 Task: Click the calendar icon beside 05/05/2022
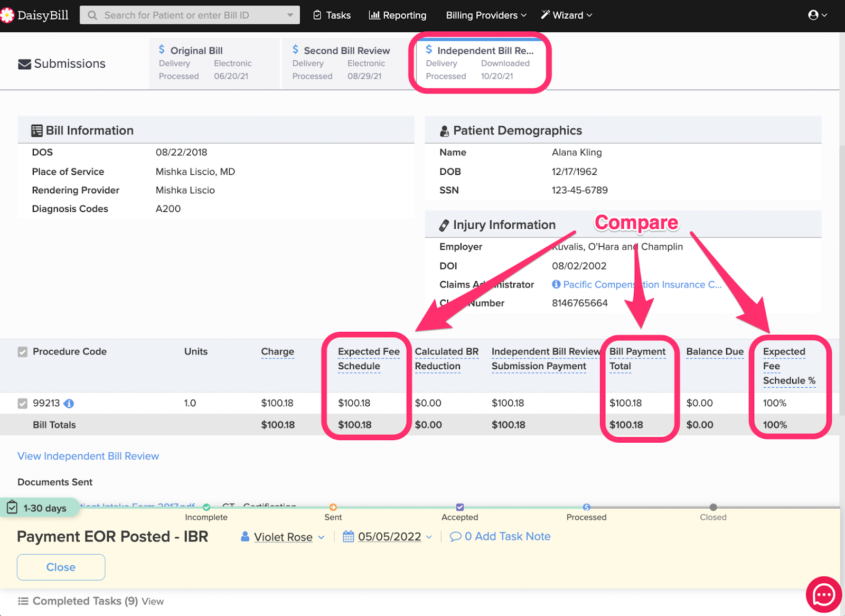(349, 536)
